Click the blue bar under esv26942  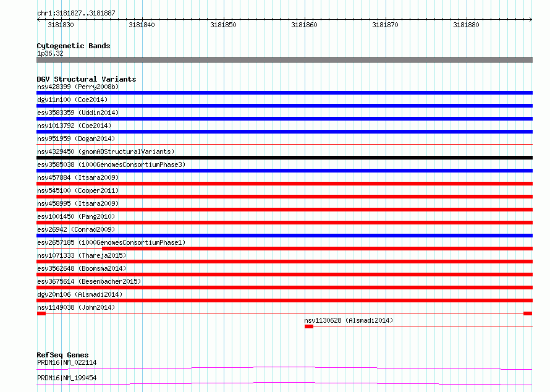click(x=284, y=236)
